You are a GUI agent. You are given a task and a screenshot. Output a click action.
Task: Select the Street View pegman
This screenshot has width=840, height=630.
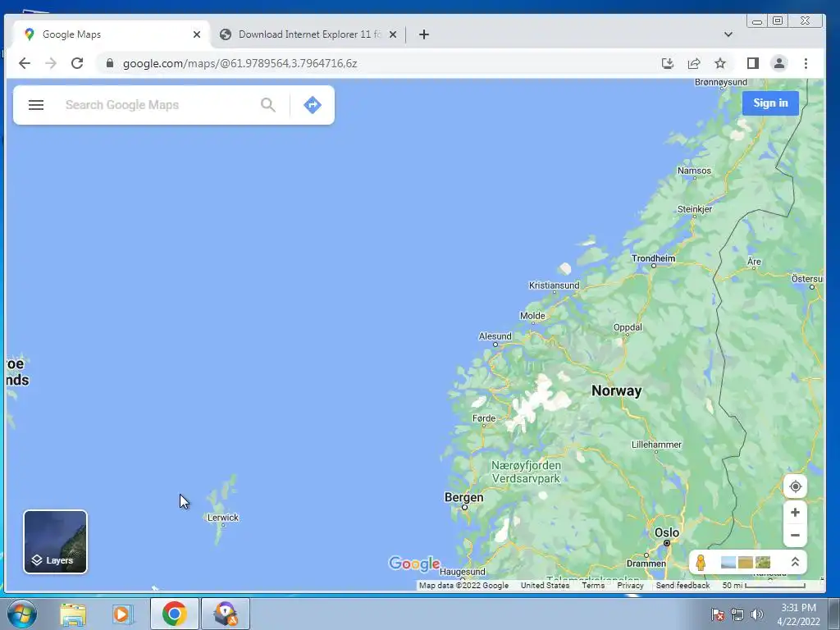point(701,563)
